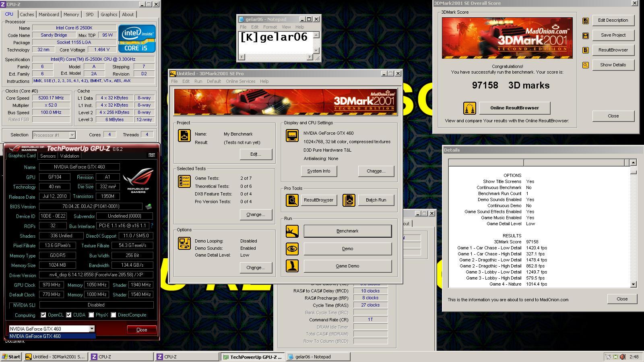Click the Save Project button
The image size is (644, 362).
(x=613, y=35)
